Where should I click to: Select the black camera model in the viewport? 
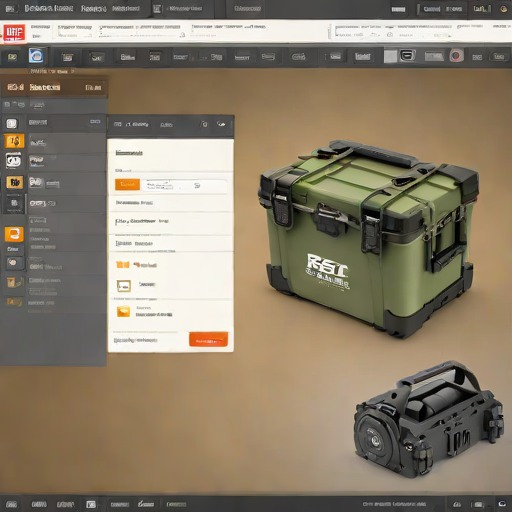(429, 419)
